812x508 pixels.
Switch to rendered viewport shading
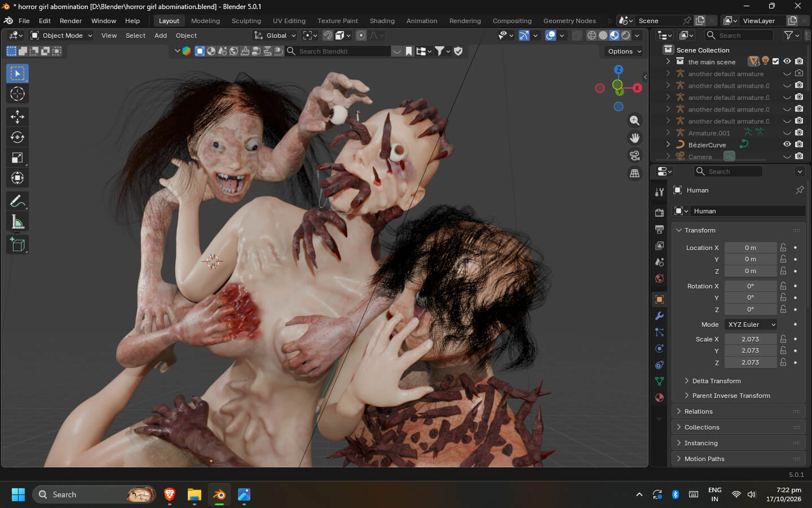626,35
